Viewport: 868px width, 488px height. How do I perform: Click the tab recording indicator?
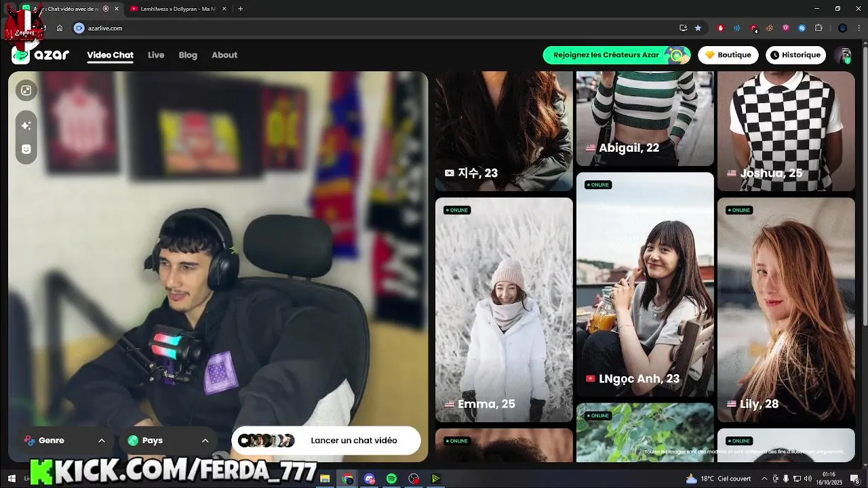(x=106, y=9)
